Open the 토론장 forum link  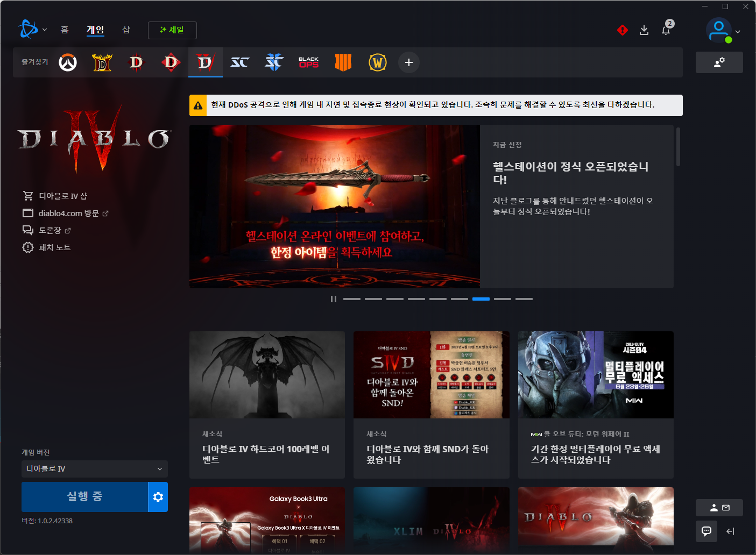(47, 230)
